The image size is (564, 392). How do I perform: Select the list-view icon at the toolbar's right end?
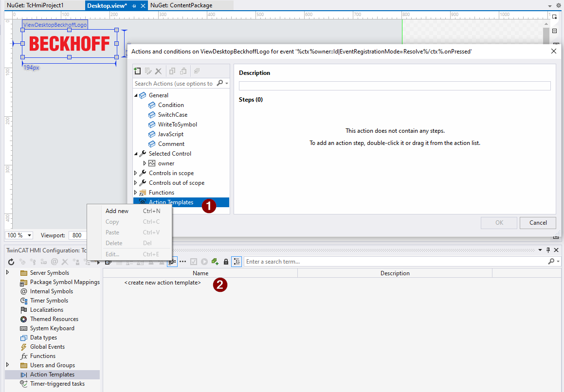(x=237, y=261)
